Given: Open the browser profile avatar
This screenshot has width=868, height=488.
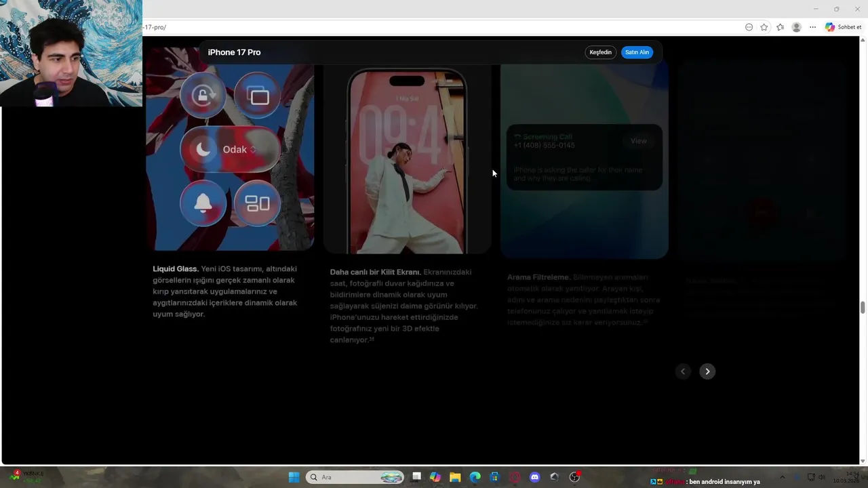Looking at the screenshot, I should click(796, 27).
